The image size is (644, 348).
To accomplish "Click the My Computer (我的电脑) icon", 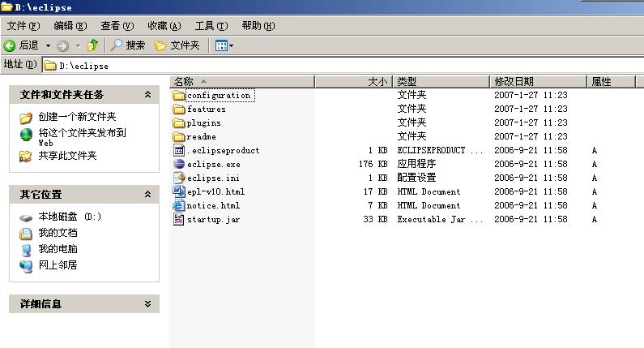I will (26, 250).
